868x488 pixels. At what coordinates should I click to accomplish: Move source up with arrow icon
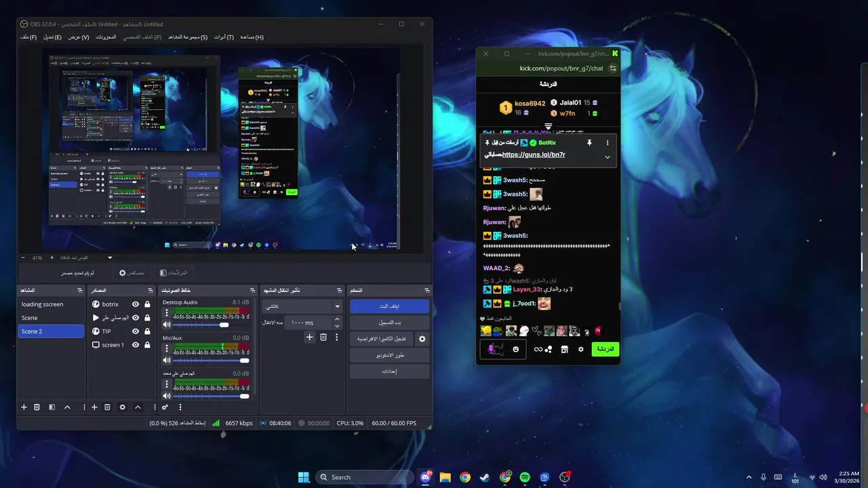pyautogui.click(x=138, y=407)
